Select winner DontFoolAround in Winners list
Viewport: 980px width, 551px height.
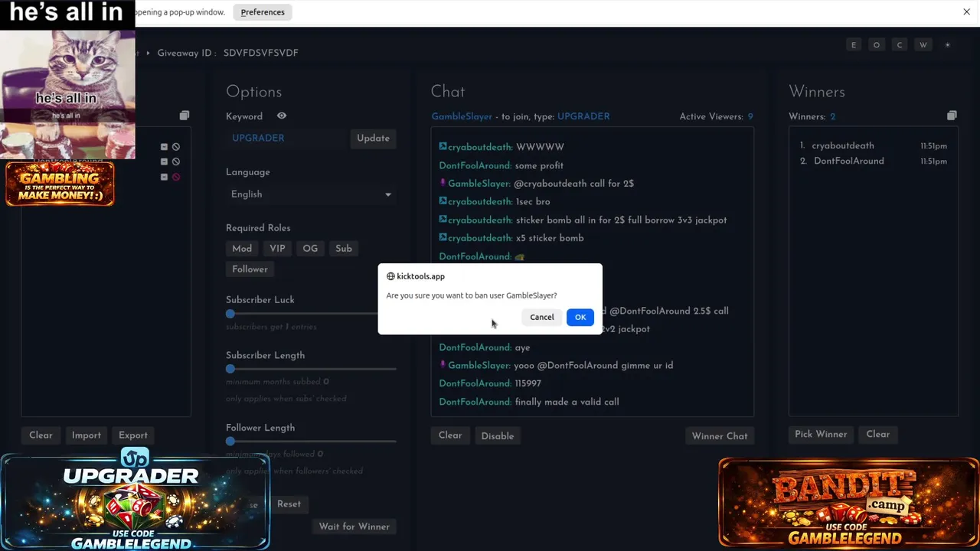pyautogui.click(x=848, y=161)
